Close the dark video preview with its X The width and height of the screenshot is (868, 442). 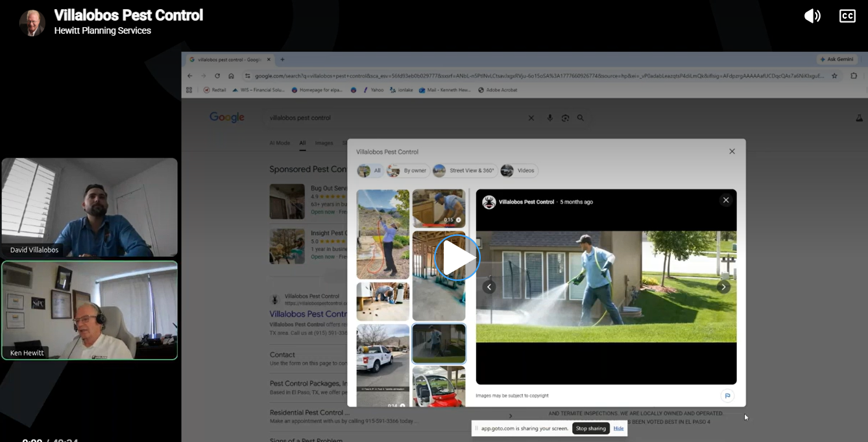coord(726,200)
